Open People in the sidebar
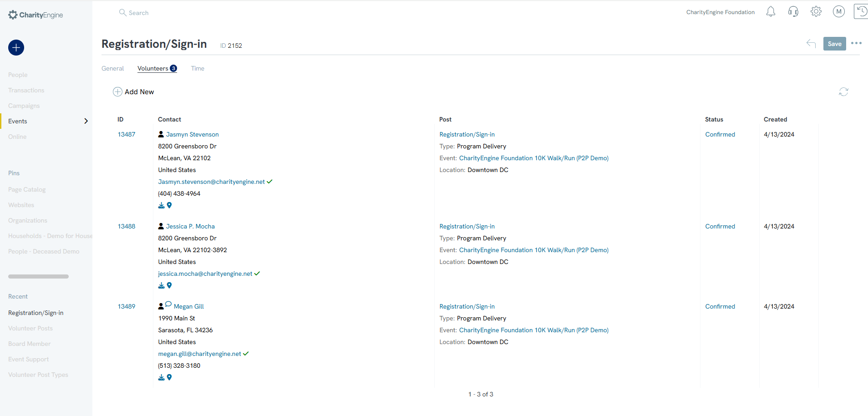 click(18, 75)
